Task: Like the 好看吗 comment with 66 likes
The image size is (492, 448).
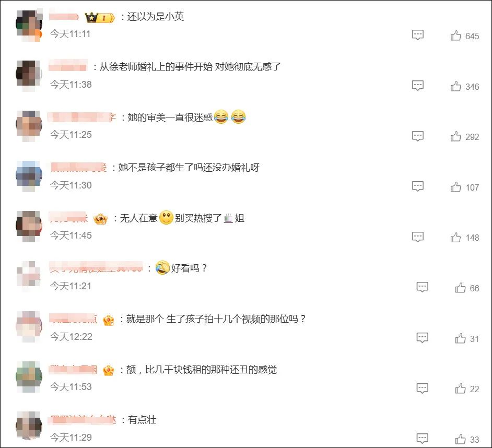Action: (460, 287)
